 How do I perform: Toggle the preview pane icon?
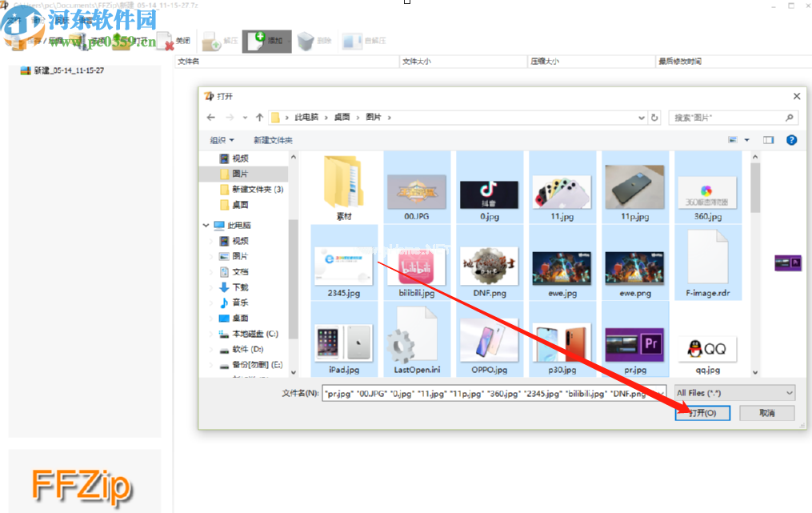(x=768, y=140)
